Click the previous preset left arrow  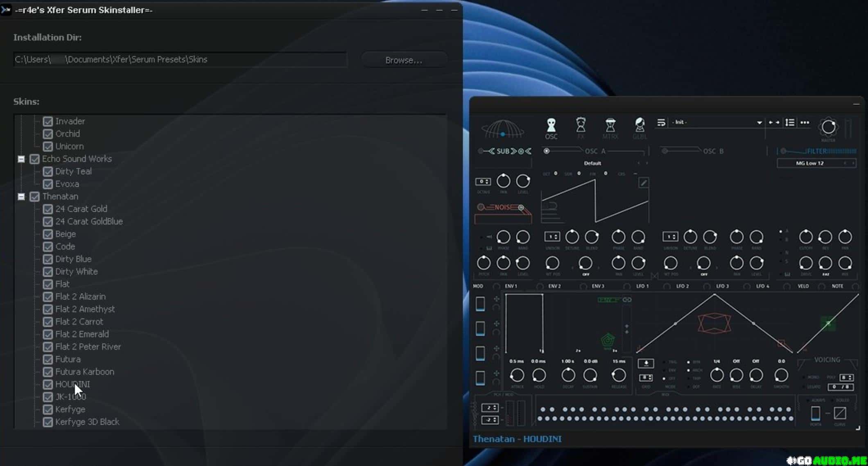(x=771, y=122)
